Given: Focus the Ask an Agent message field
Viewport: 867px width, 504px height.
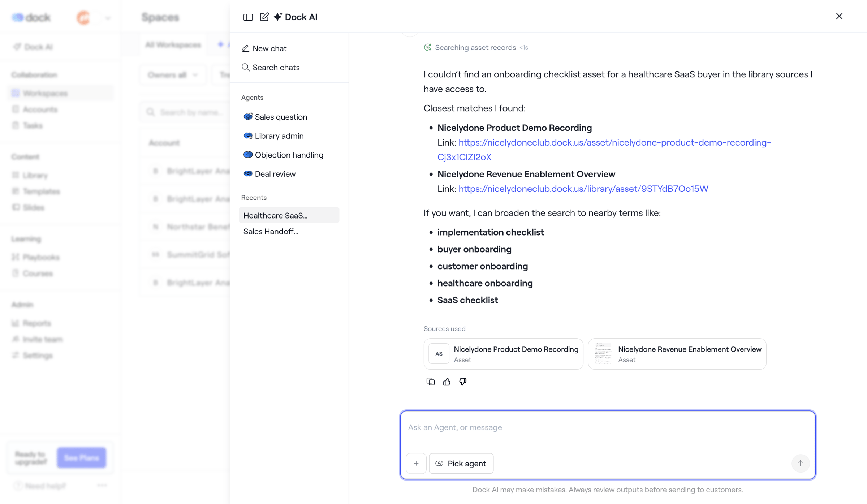Looking at the screenshot, I should [x=608, y=428].
